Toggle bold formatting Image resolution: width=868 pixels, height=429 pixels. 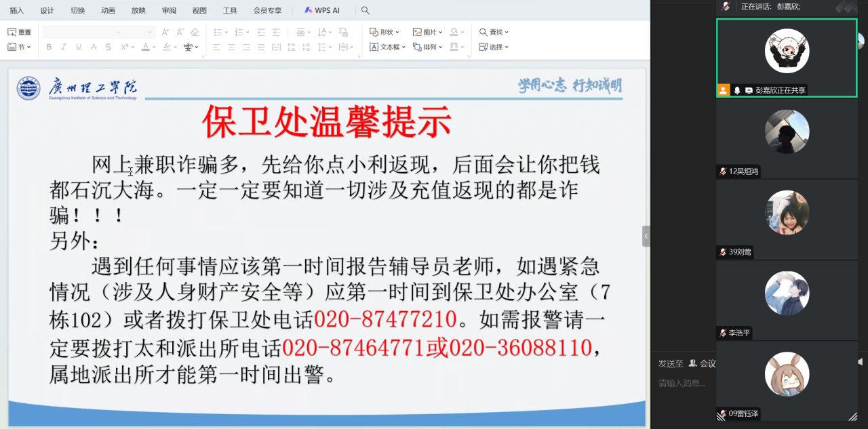coord(49,47)
